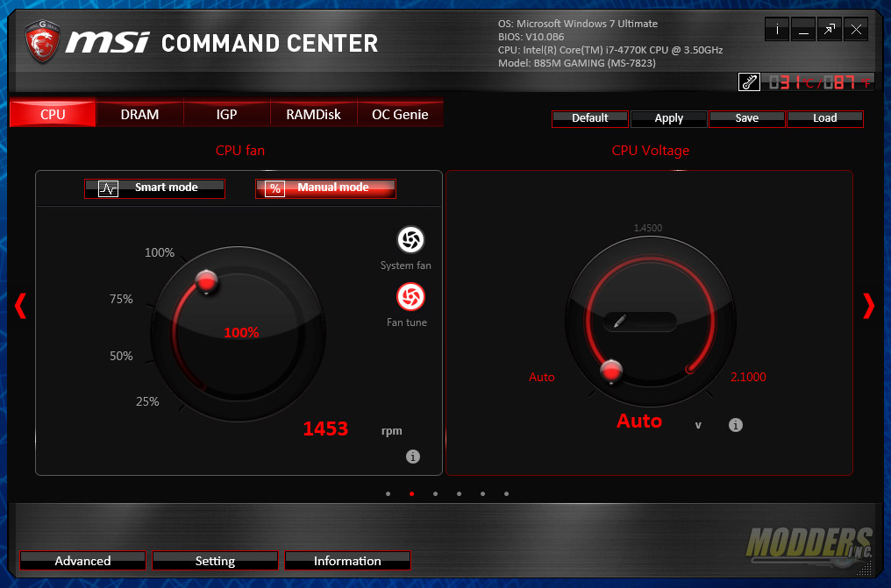Click the temperature digital readout display
This screenshot has height=588, width=891.
pyautogui.click(x=818, y=82)
